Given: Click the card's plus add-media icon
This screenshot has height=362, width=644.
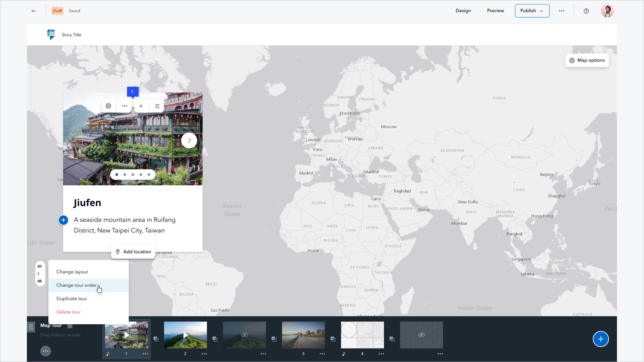Looking at the screenshot, I should (x=141, y=106).
